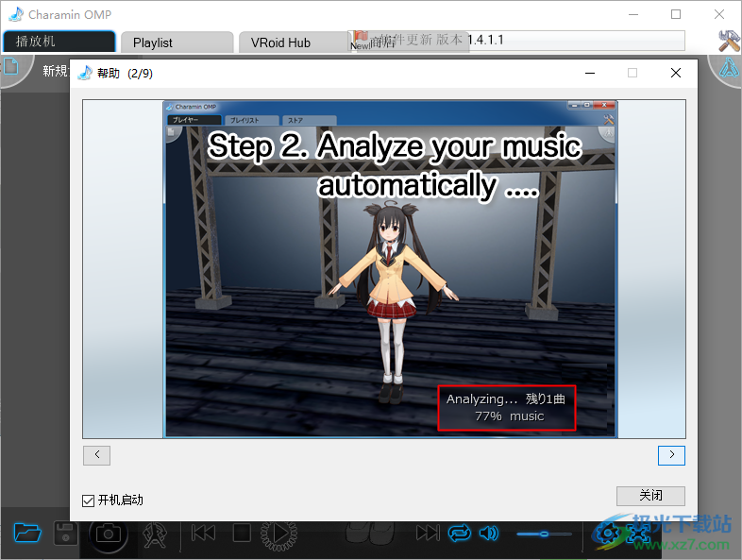Switch to the 播放机 tab
This screenshot has width=742, height=560.
point(59,42)
